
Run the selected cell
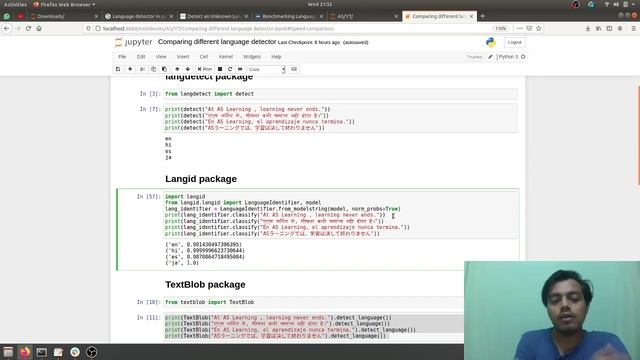204,69
